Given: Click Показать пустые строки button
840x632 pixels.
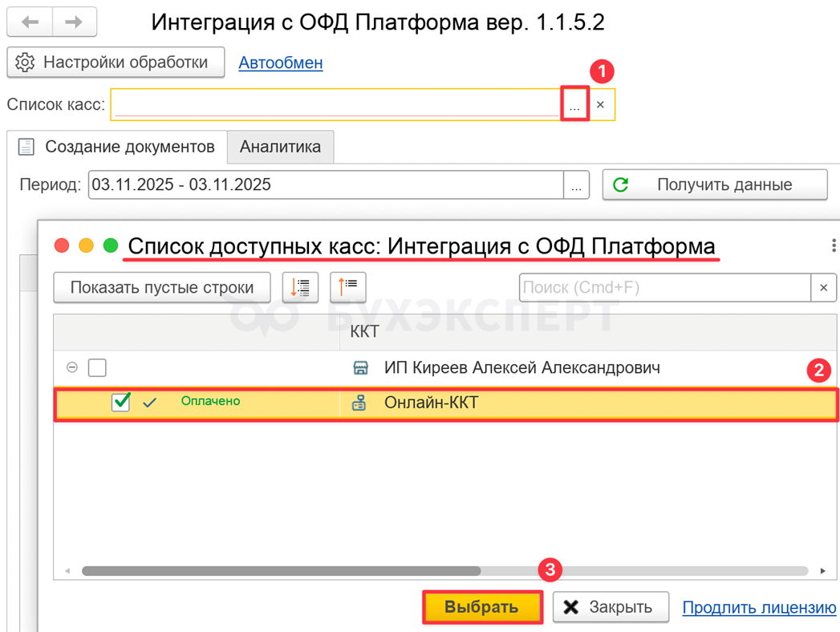Looking at the screenshot, I should click(x=162, y=288).
